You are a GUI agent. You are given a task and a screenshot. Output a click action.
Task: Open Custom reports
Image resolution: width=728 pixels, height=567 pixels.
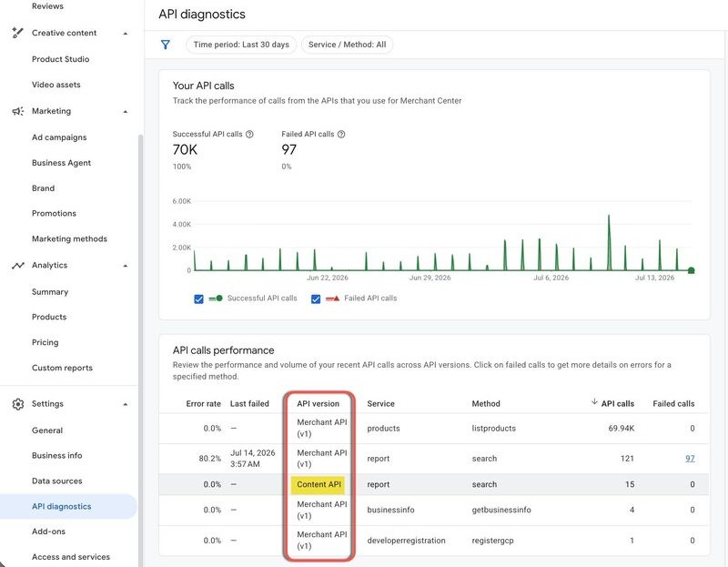(62, 368)
